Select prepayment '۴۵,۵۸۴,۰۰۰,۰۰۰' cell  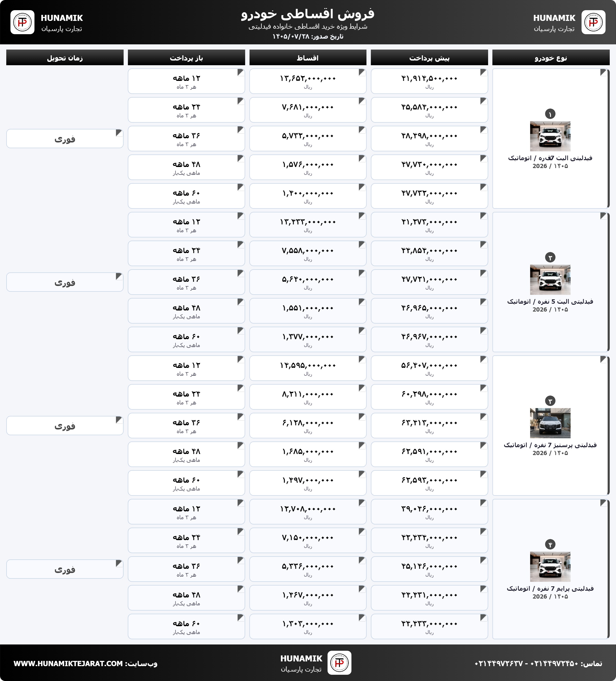[x=429, y=110]
